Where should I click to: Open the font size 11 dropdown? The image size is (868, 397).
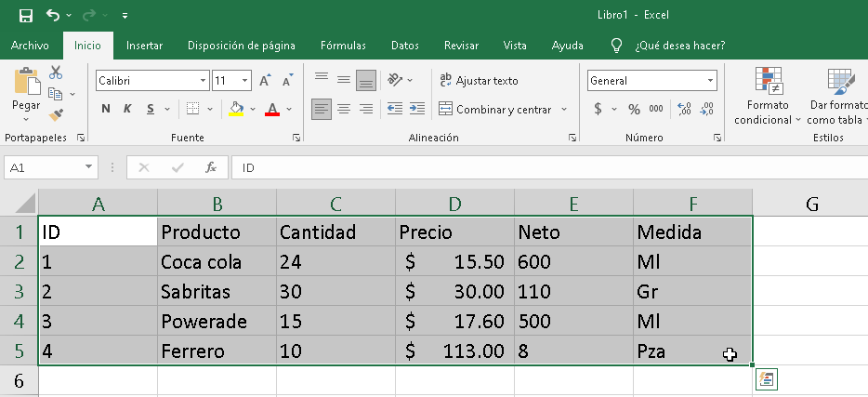244,81
